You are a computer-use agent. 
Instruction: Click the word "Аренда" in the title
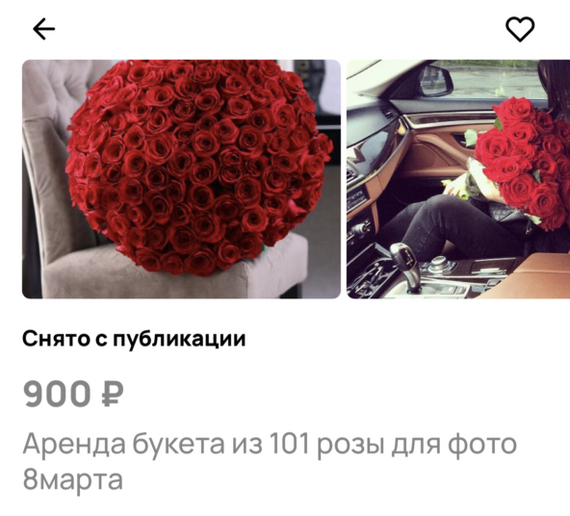[74, 444]
